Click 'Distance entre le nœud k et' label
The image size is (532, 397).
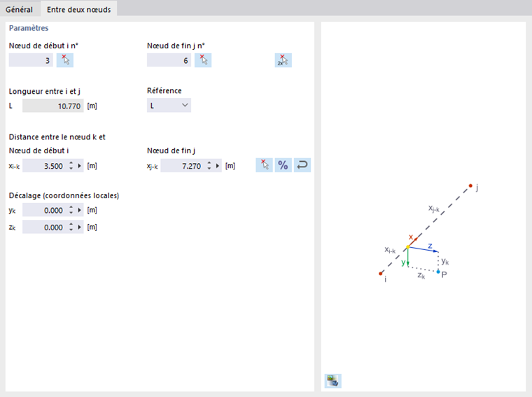pyautogui.click(x=57, y=137)
